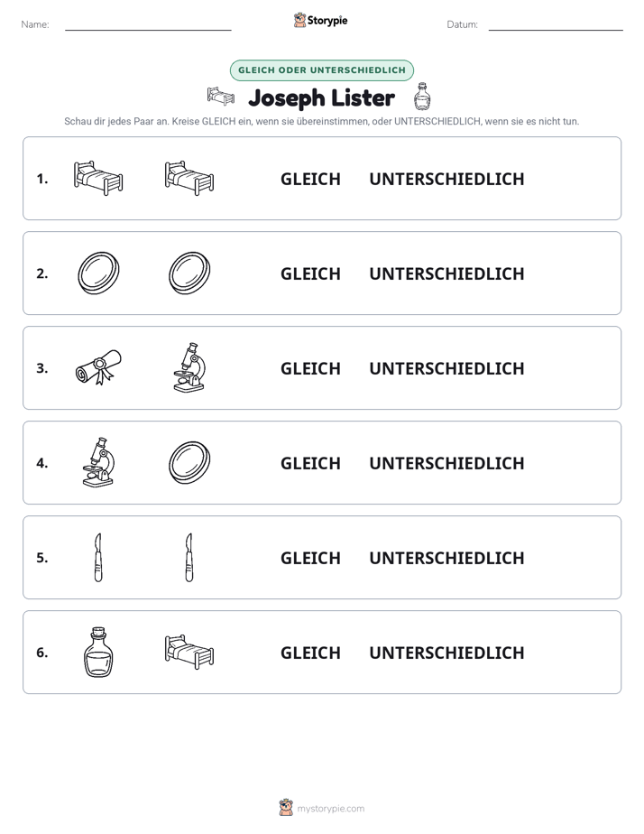
Task: Click the GLEICH ODER UNTERSCHIEDLICH badge
Action: [x=322, y=70]
